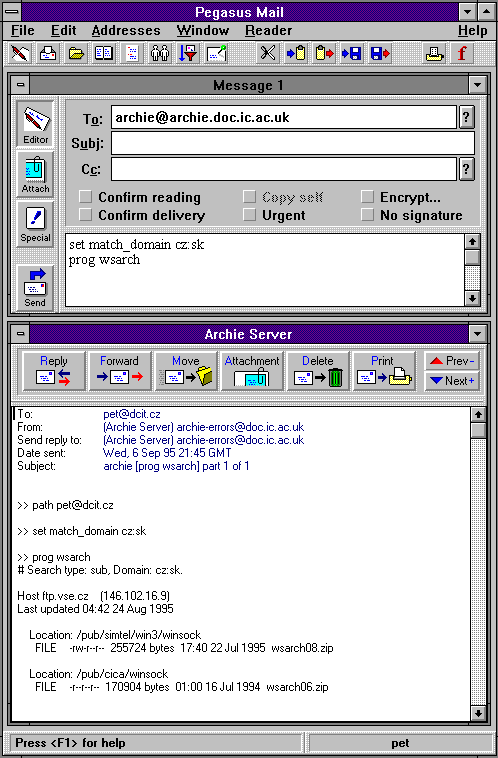Click the printer icon in main toolbar
The image size is (498, 758).
[x=434, y=53]
